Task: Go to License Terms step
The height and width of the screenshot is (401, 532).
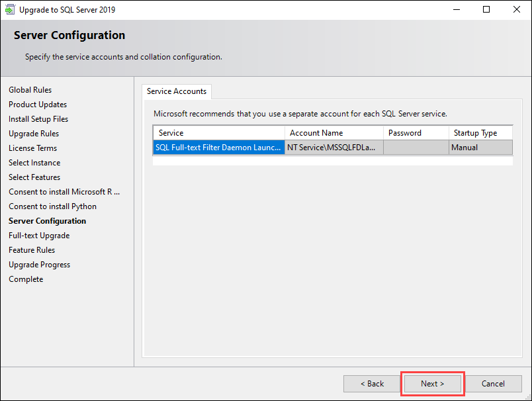Action: (32, 148)
